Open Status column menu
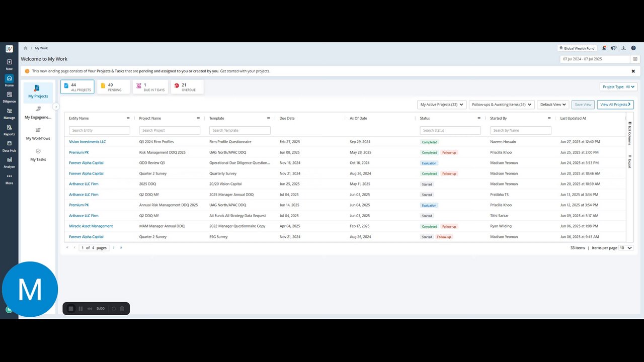The width and height of the screenshot is (644, 362). click(479, 118)
